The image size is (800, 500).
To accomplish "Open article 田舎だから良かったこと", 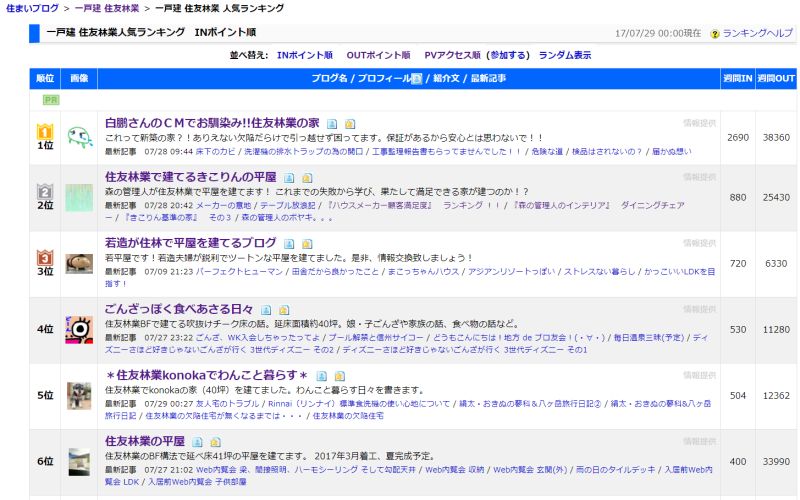I will (x=335, y=272).
